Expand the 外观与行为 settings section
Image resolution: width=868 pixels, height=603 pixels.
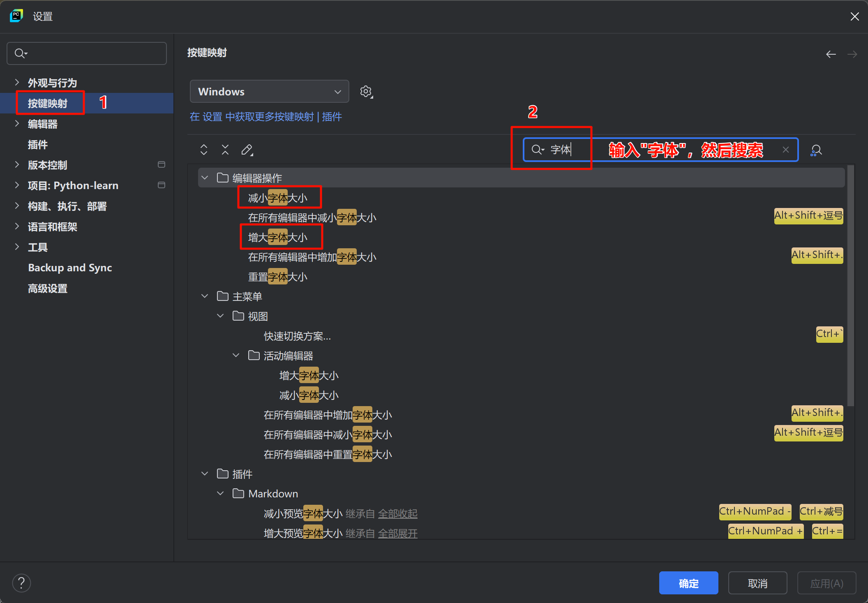17,83
